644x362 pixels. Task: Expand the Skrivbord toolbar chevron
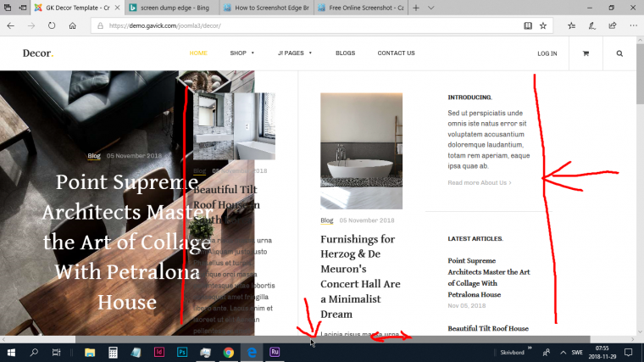(530, 348)
